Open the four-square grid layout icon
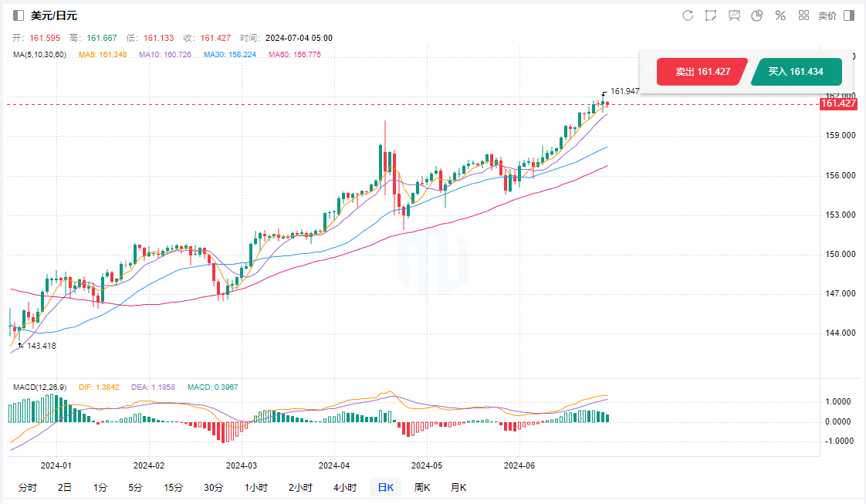866x504 pixels. 803,15
